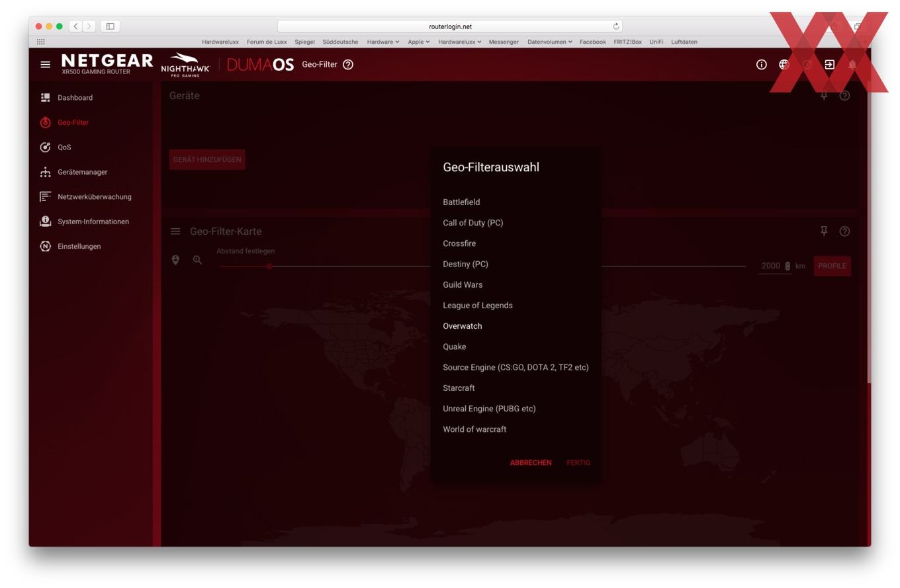Click the page's vertical scrollbar
This screenshot has height=588, width=900.
[869, 231]
